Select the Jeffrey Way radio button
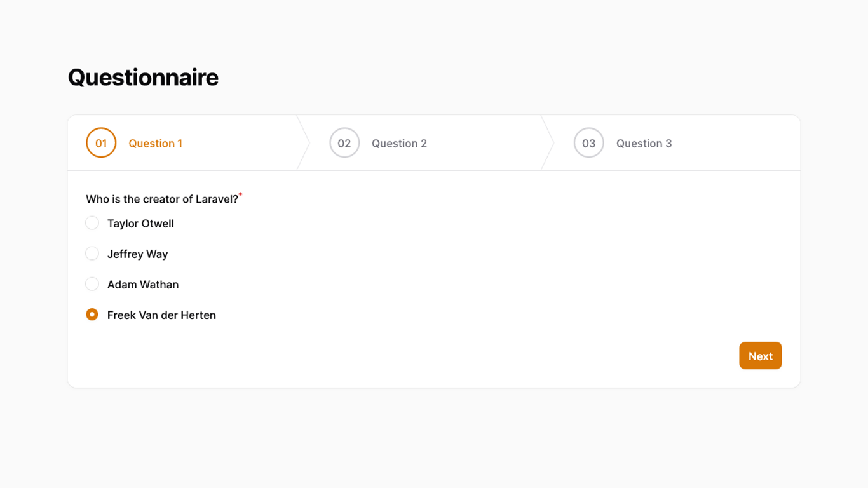This screenshot has height=488, width=868. click(x=92, y=254)
